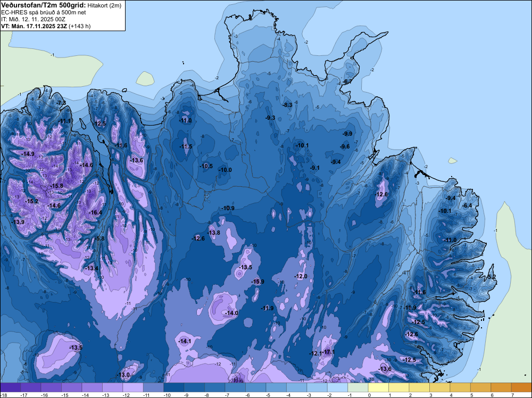Click the -13.8 temperature label
Screen dimensions: 532x398
(214, 233)
